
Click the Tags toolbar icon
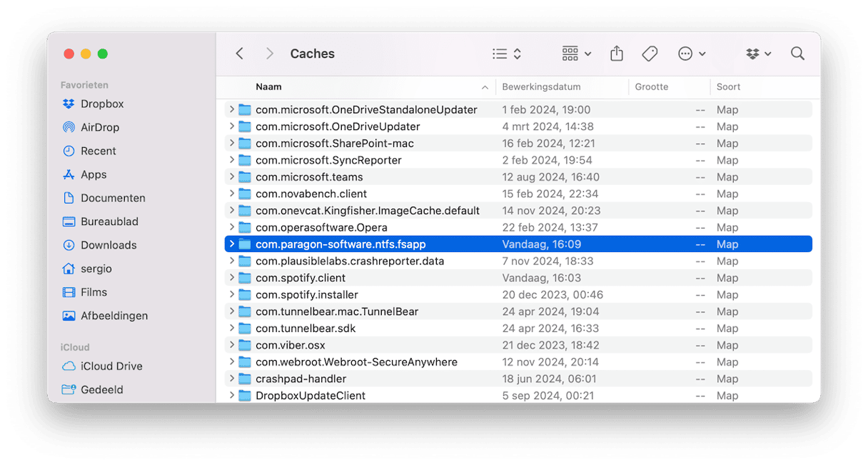[650, 54]
